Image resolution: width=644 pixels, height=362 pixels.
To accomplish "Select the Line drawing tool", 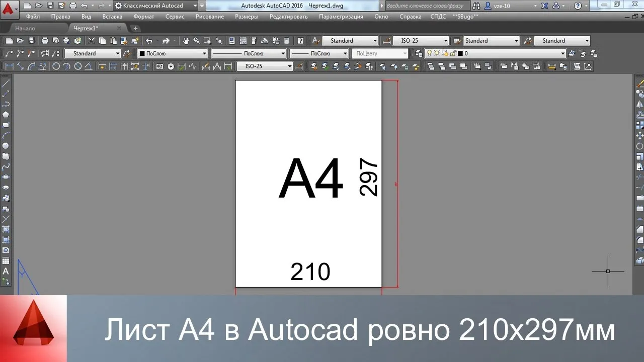I will tap(6, 83).
